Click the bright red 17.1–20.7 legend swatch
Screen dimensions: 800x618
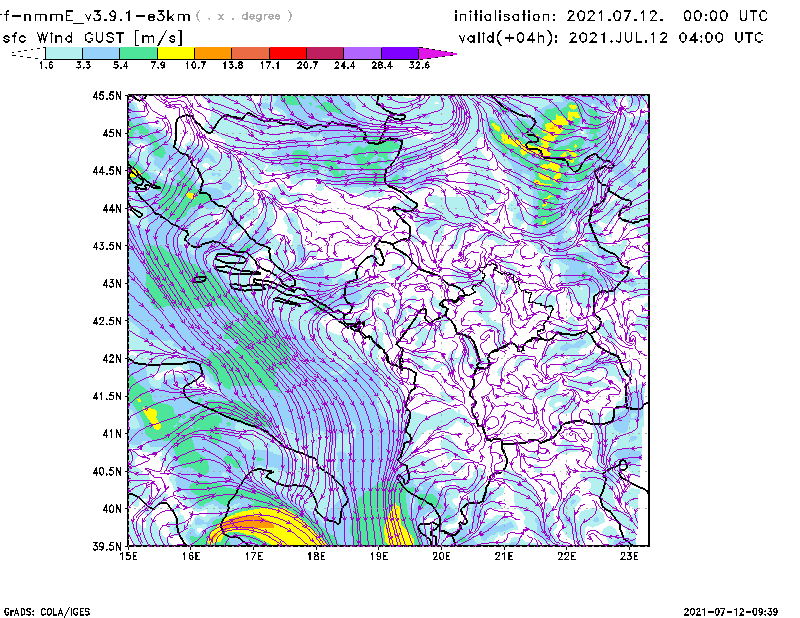click(288, 53)
